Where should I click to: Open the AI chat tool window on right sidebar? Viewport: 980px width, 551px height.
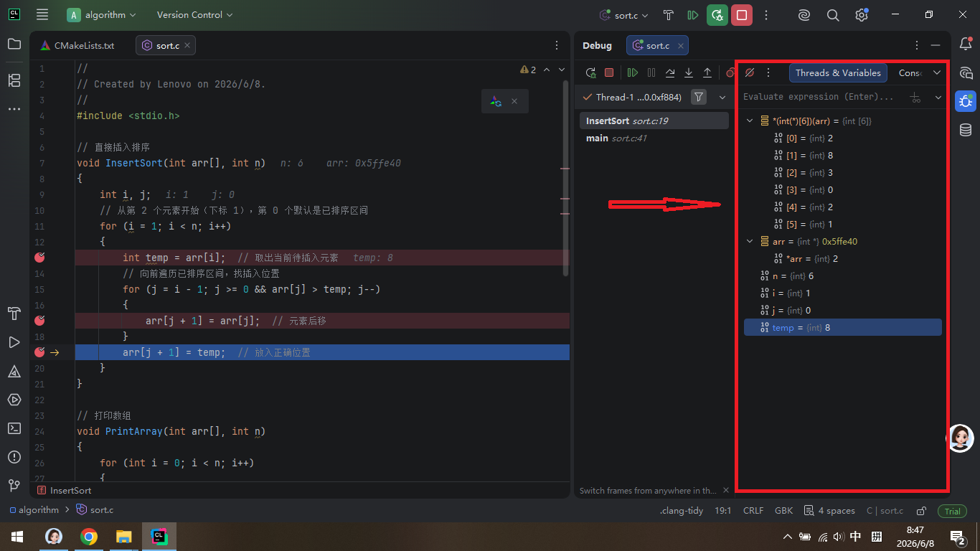[966, 72]
